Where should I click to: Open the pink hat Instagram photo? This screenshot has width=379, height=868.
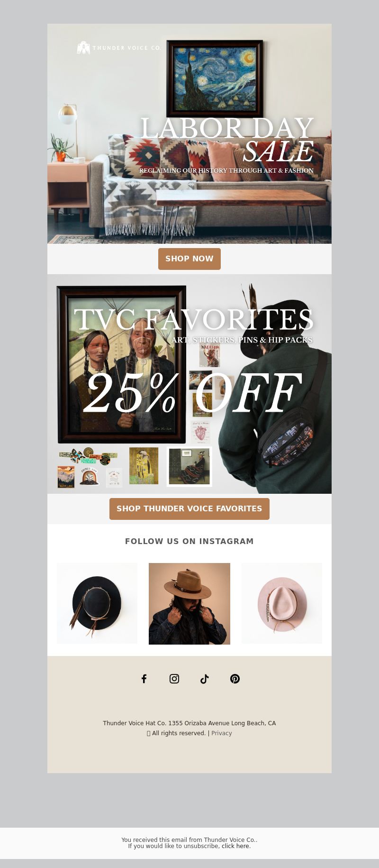[x=282, y=603]
